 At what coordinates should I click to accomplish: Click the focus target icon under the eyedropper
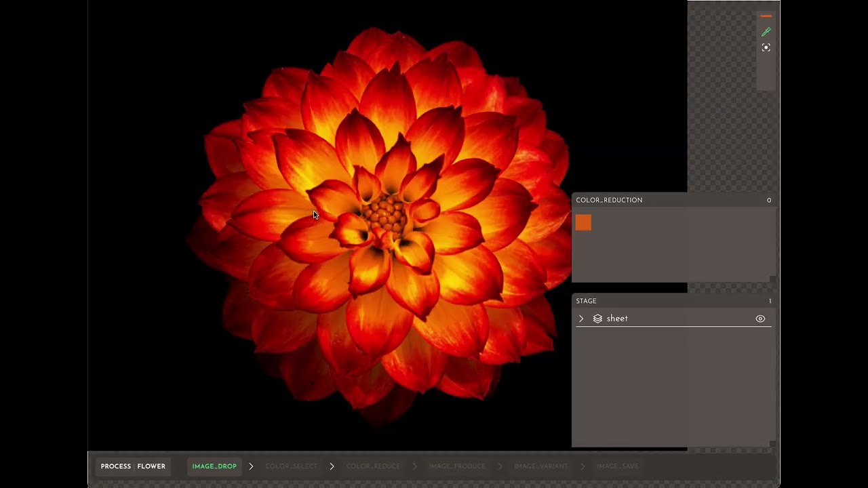pyautogui.click(x=766, y=47)
